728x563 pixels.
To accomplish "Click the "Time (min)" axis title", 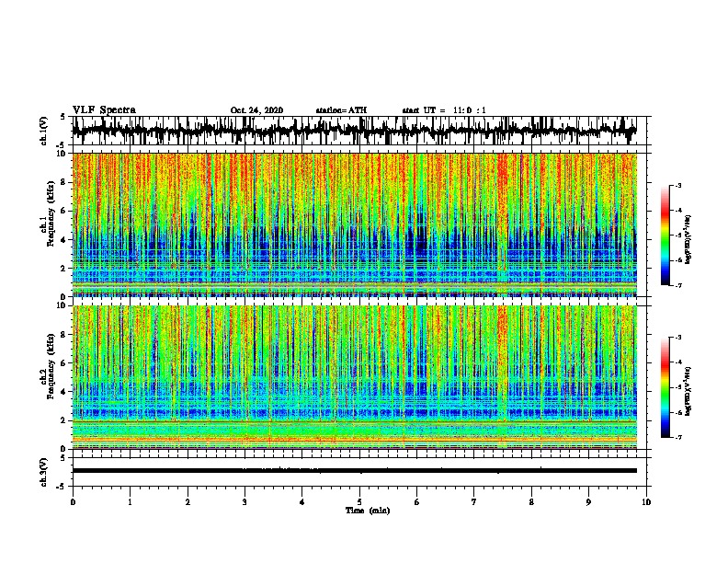I will [x=368, y=511].
